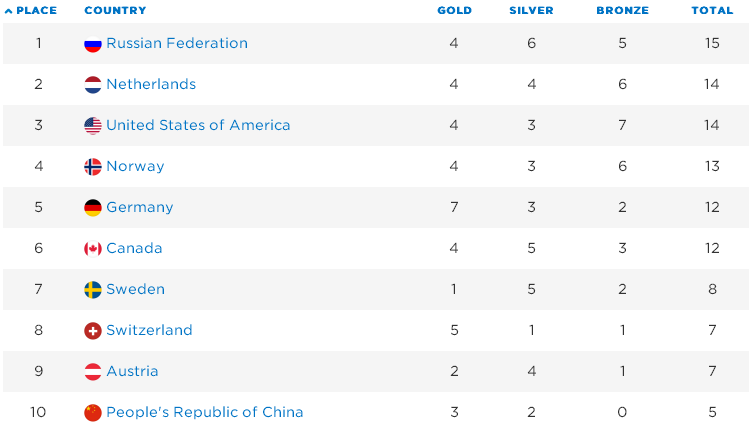Sort by Total column header
Screen dimensions: 749x432
[712, 11]
